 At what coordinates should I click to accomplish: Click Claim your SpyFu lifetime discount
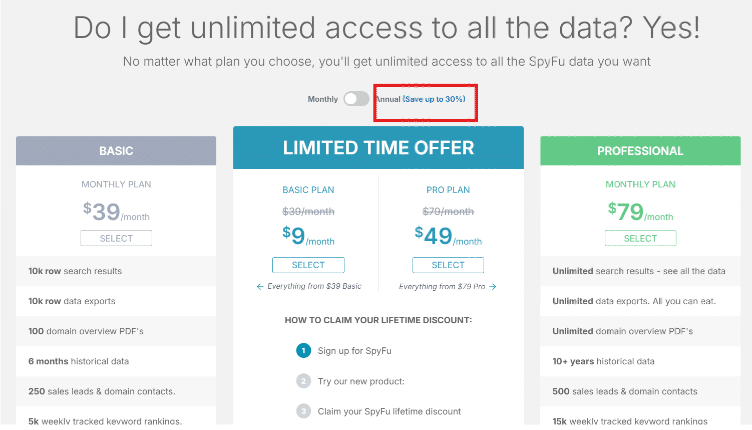tap(389, 411)
